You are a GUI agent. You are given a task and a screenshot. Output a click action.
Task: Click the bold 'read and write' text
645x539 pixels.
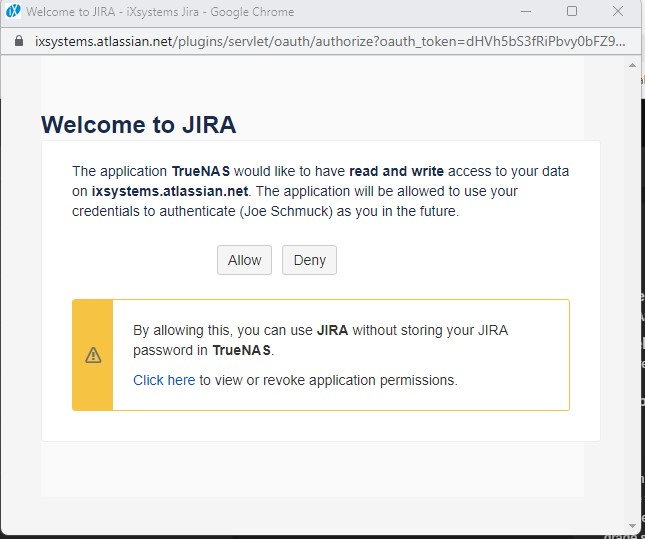[397, 171]
